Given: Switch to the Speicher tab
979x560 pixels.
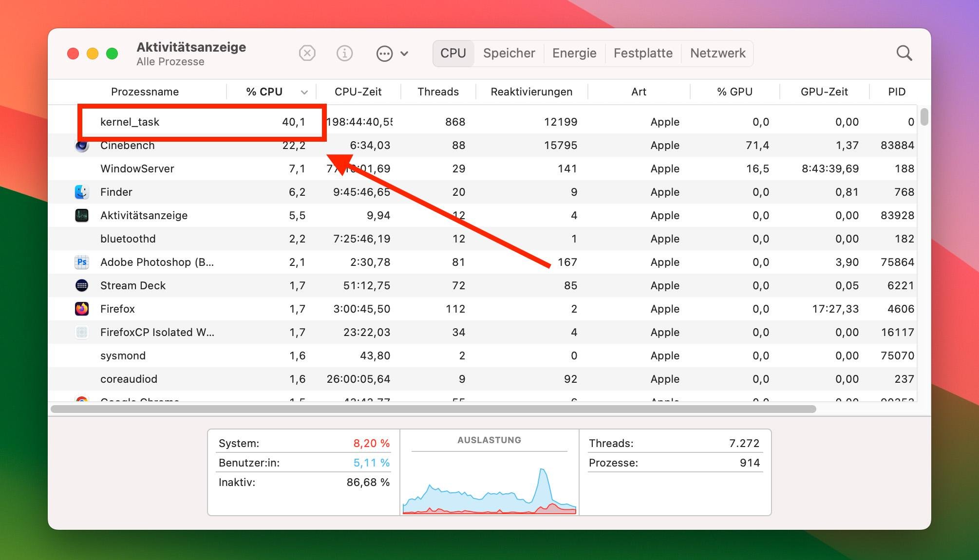Looking at the screenshot, I should (x=509, y=53).
